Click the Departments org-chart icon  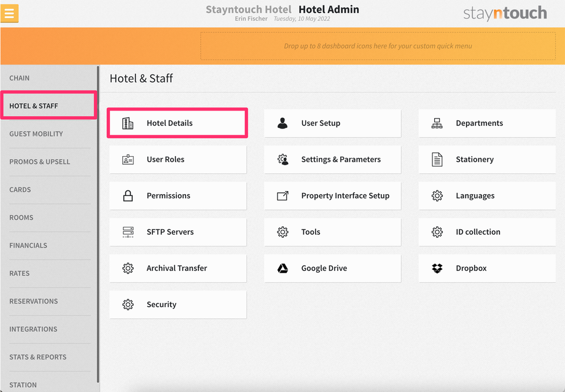click(437, 123)
